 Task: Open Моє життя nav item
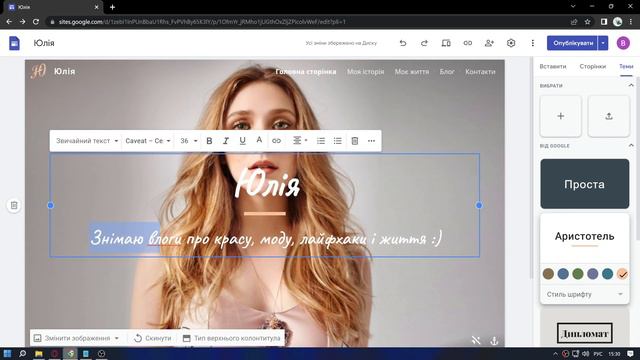411,71
